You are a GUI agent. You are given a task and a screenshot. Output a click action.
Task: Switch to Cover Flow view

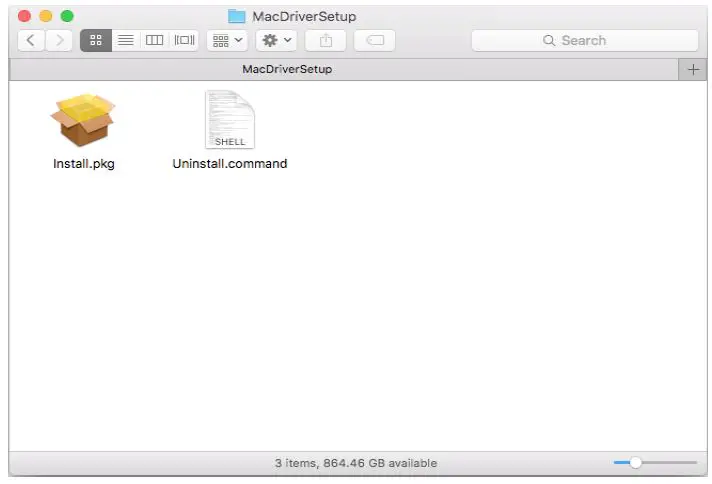(x=184, y=40)
